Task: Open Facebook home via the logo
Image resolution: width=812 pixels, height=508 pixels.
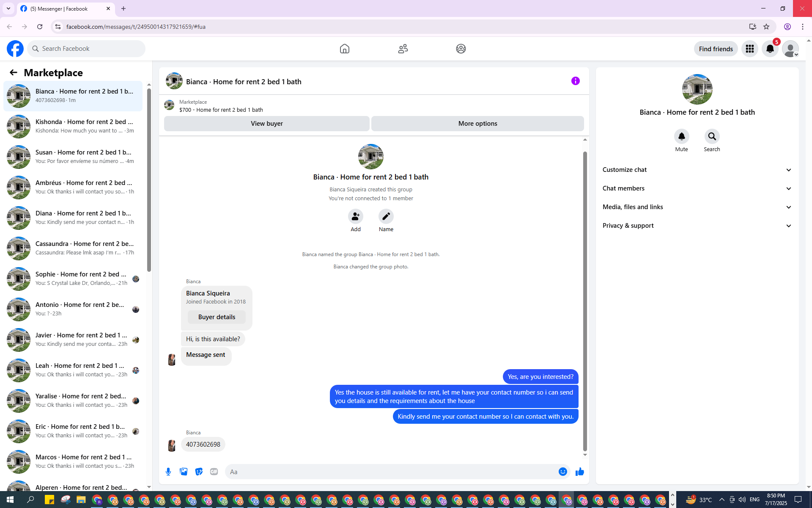Action: (15, 49)
